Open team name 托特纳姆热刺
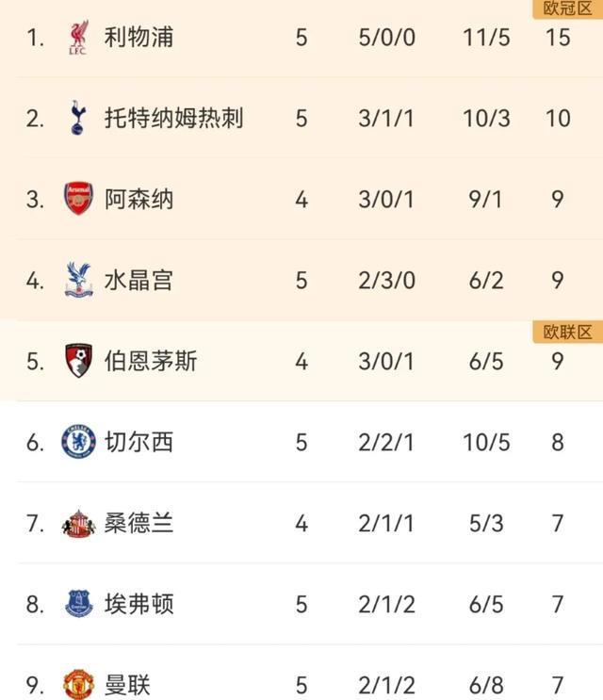This screenshot has width=603, height=700. coord(173,119)
